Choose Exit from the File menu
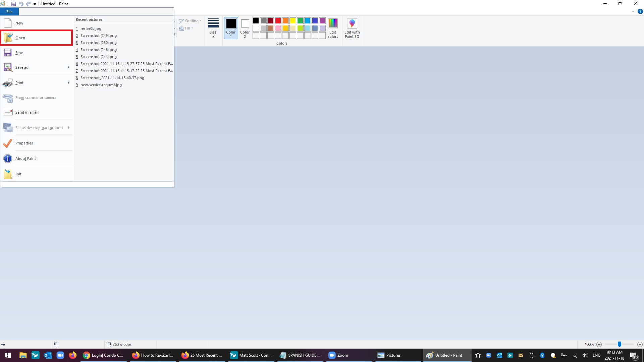 [37, 174]
